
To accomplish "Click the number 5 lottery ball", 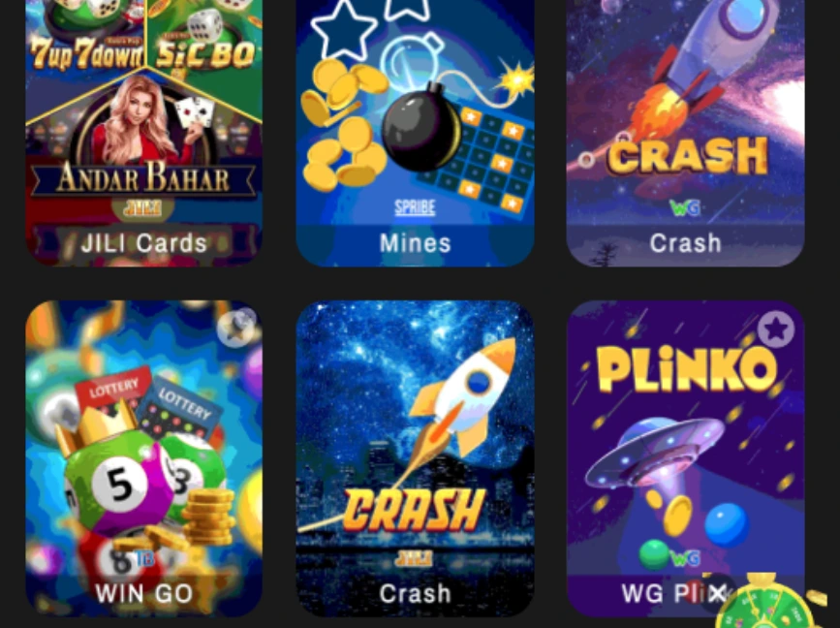I will tap(120, 485).
